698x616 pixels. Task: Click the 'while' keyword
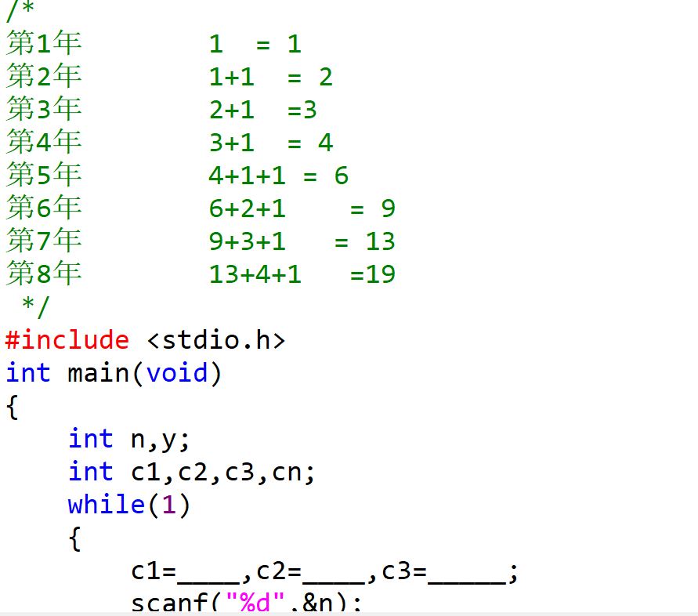[x=107, y=505]
